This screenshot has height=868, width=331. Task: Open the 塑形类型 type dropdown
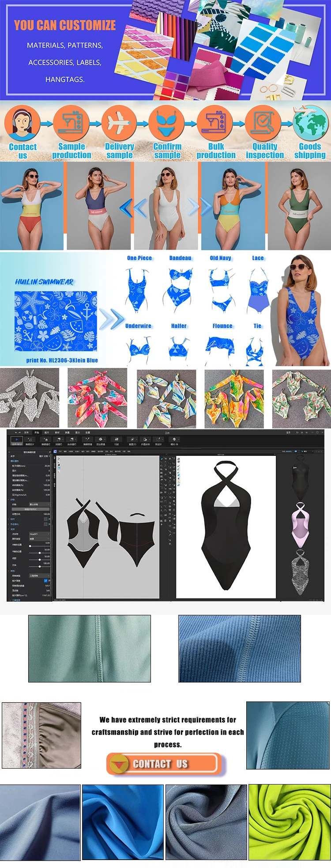coord(39,539)
